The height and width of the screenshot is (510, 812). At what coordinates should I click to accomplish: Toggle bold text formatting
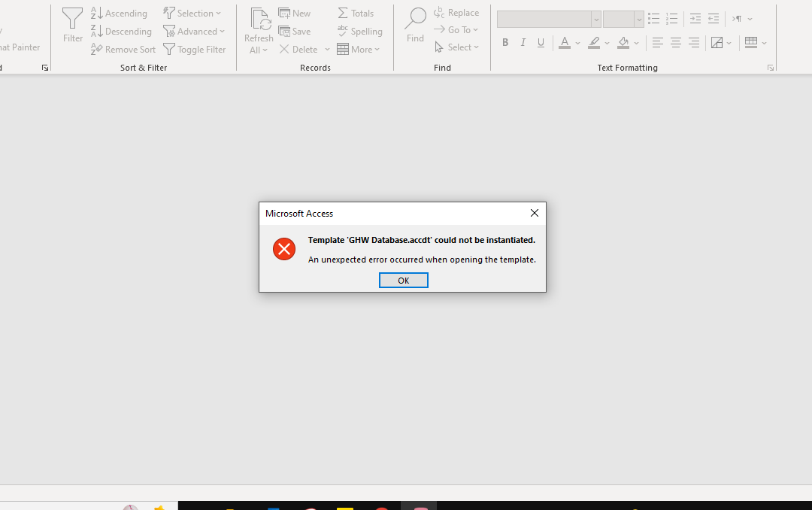(x=505, y=42)
